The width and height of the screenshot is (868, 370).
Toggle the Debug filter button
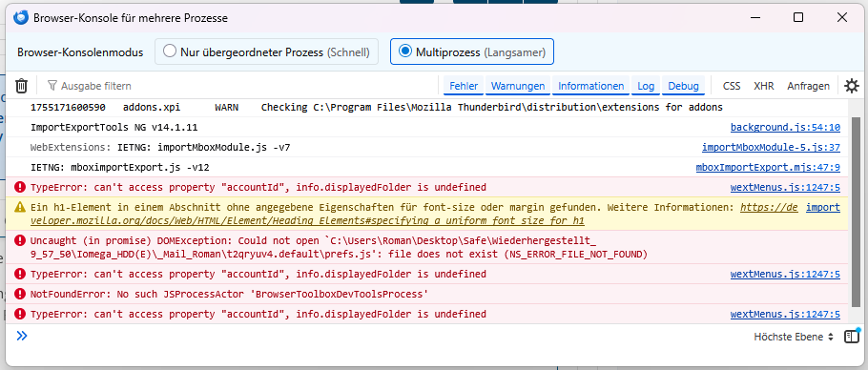tap(683, 86)
